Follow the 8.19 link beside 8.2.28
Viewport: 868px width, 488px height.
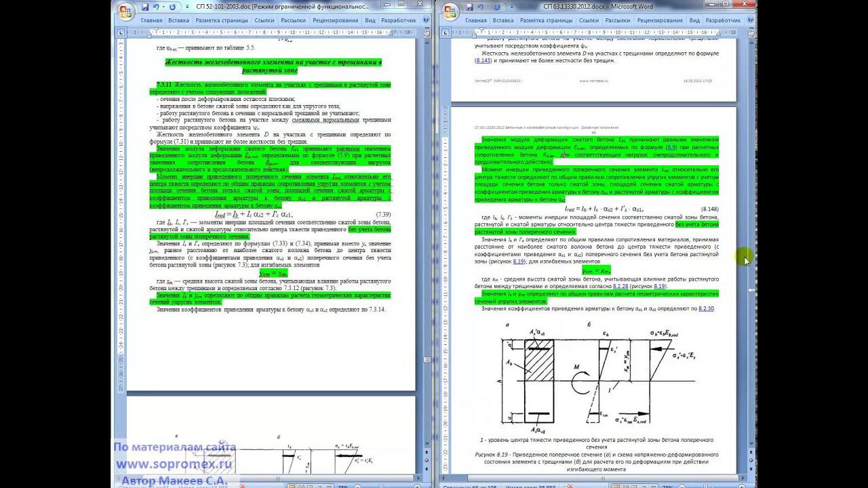pyautogui.click(x=660, y=287)
